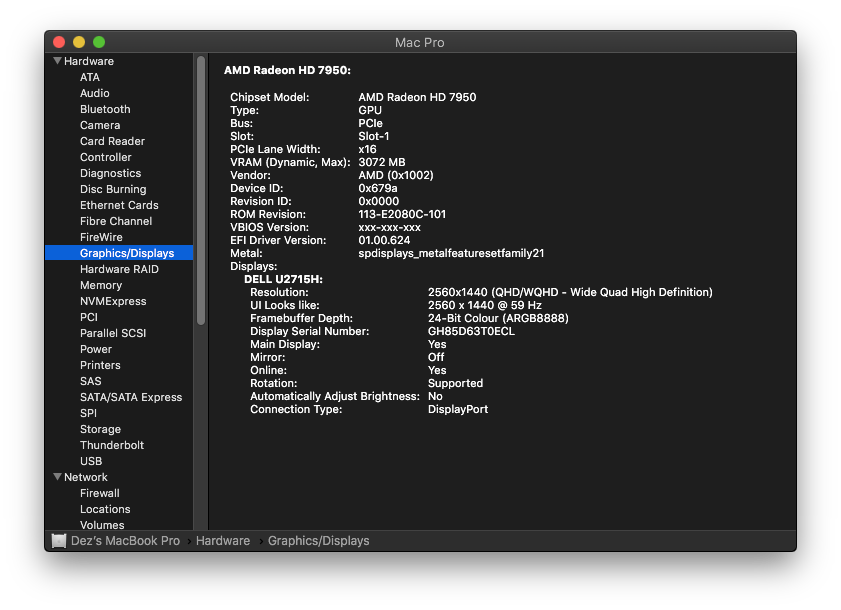This screenshot has width=841, height=610.
Task: Click the Metal value spdisplays_metalfeaturesetfamily21
Action: click(452, 253)
